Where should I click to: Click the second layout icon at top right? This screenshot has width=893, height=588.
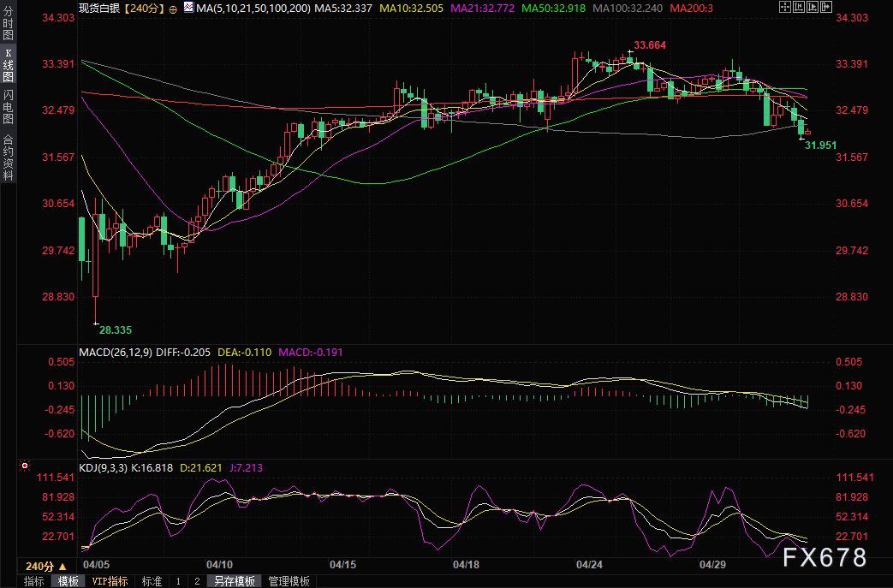[x=800, y=8]
